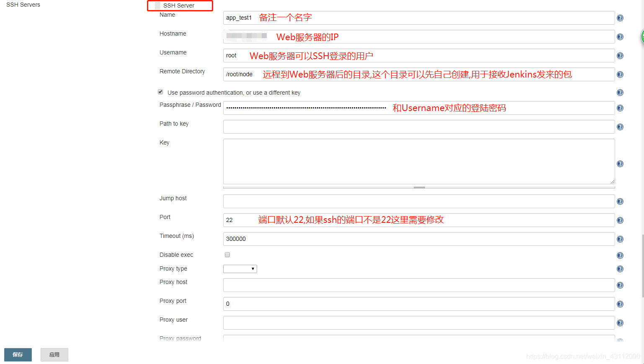This screenshot has width=644, height=364.
Task: Open help for Disable exec option
Action: pos(620,256)
